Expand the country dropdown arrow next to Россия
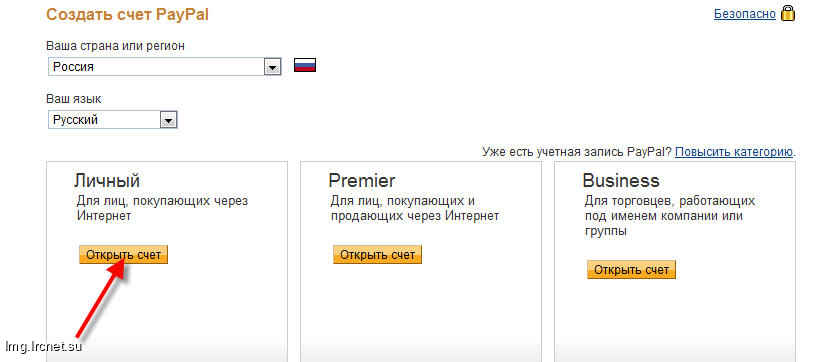The height and width of the screenshot is (362, 840). [x=273, y=67]
